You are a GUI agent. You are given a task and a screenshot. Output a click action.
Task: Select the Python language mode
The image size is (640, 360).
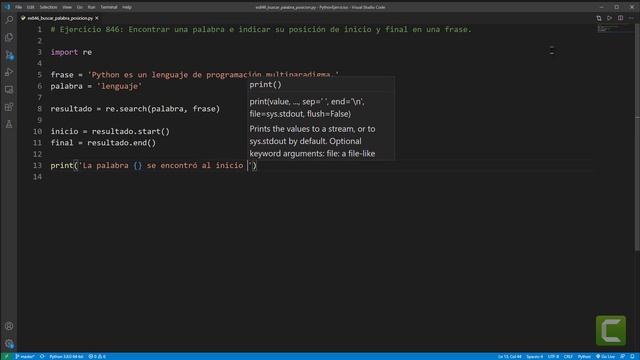pos(584,356)
